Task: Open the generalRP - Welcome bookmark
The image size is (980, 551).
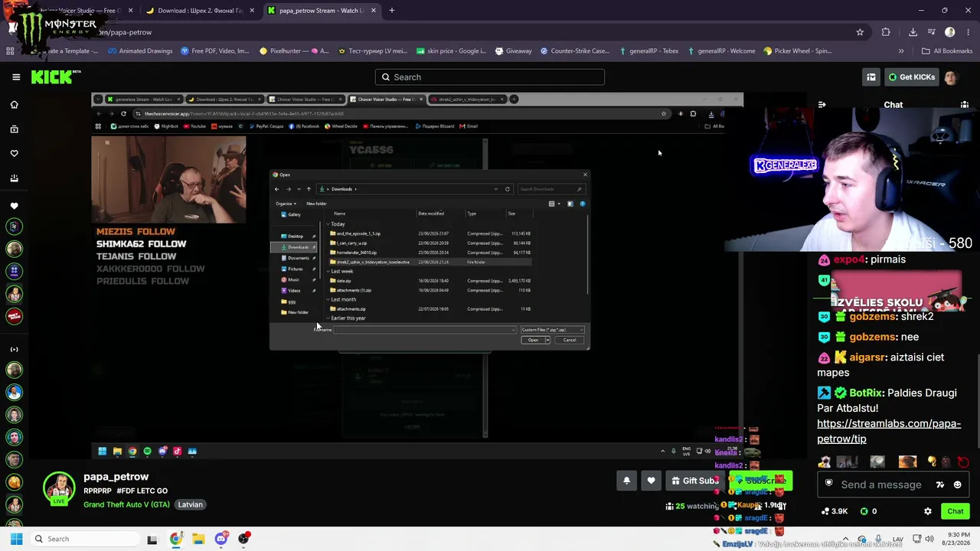Action: coord(722,51)
